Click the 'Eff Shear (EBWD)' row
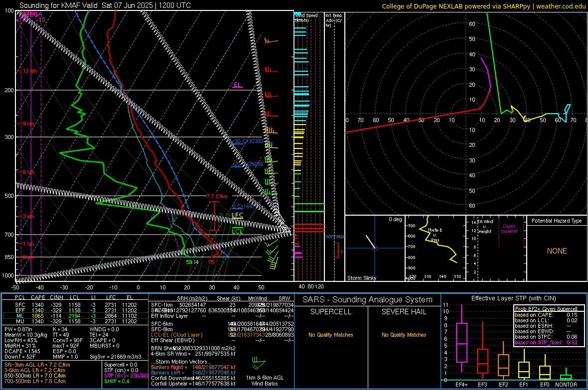This screenshot has width=588, height=390. pyautogui.click(x=222, y=340)
